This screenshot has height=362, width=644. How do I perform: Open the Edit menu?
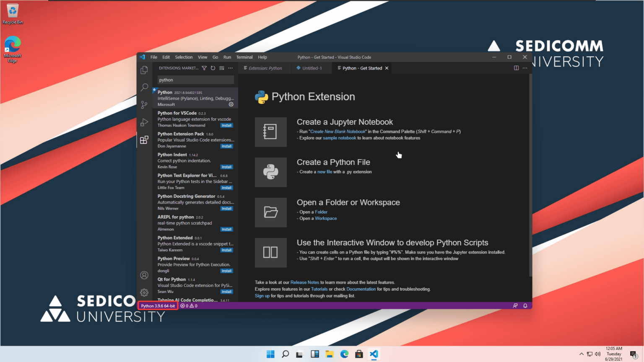pyautogui.click(x=166, y=57)
